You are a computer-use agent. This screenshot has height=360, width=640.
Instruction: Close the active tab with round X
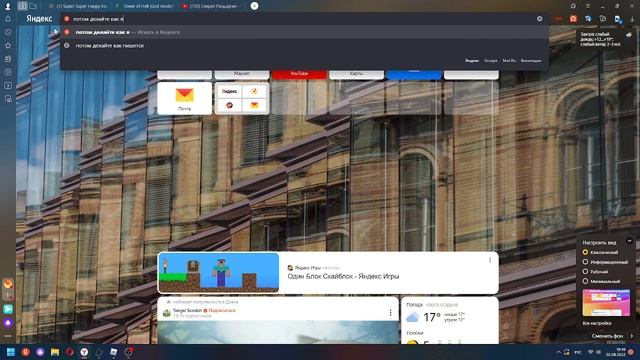tap(254, 6)
